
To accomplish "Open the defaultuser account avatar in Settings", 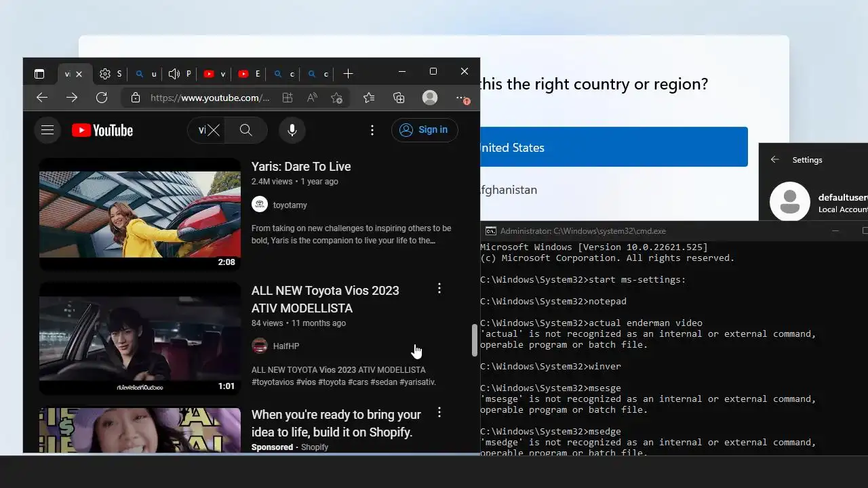I will [x=790, y=201].
